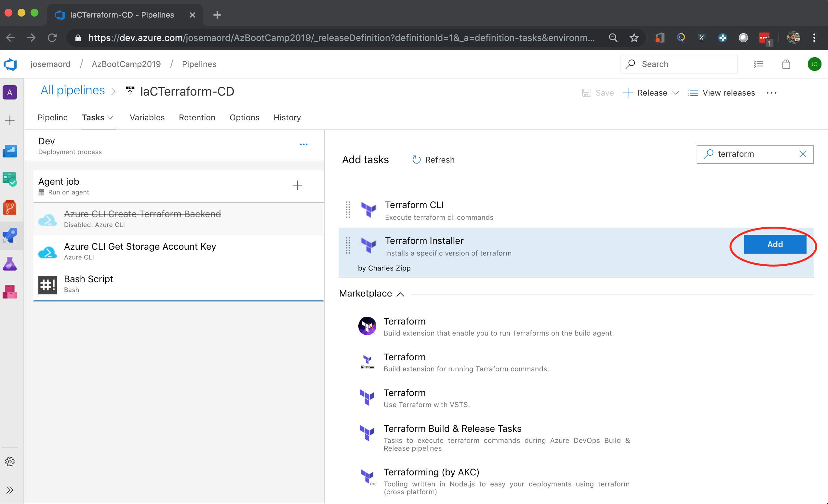
Task: Bookmark page with the star icon
Action: (634, 38)
